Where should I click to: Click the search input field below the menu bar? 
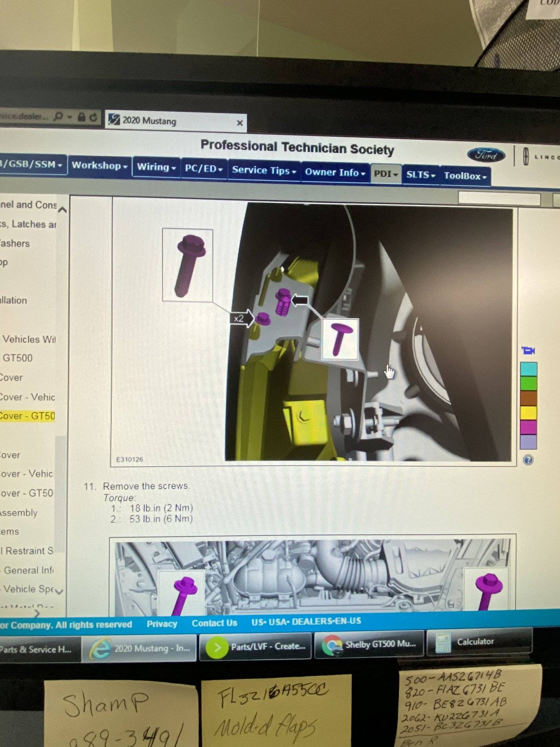pyautogui.click(x=499, y=198)
